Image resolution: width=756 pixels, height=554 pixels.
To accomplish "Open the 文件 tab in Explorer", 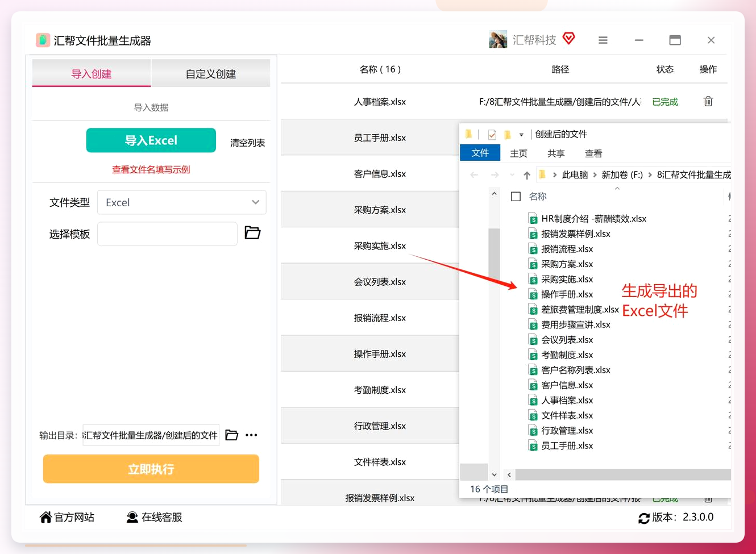I will click(x=480, y=153).
